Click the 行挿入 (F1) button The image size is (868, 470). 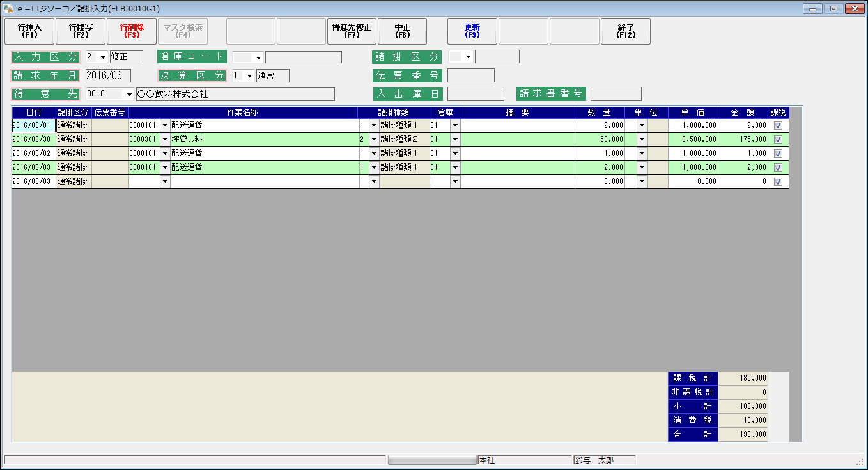(x=29, y=31)
